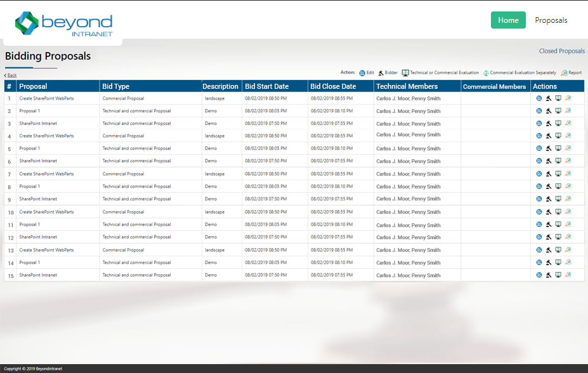Click the gavel icon on the last SharePoint Intranet row
Screen dimensions: 588x373
tap(549, 275)
